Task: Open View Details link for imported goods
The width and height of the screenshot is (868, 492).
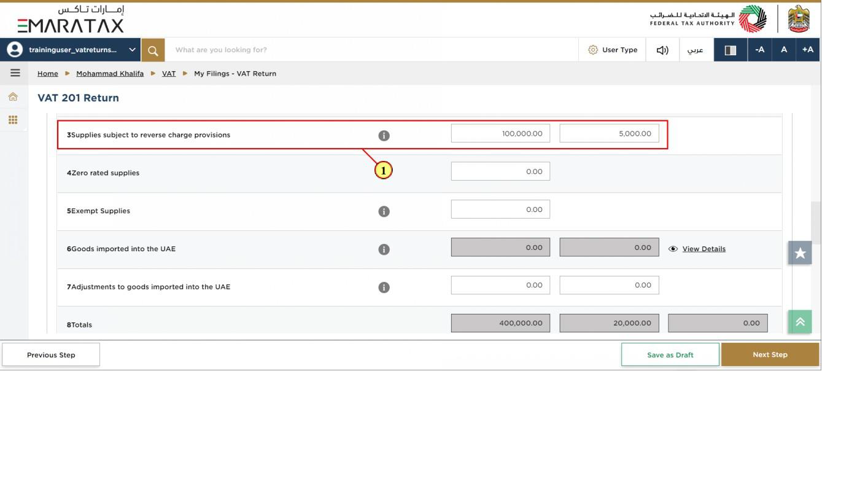Action: [703, 249]
